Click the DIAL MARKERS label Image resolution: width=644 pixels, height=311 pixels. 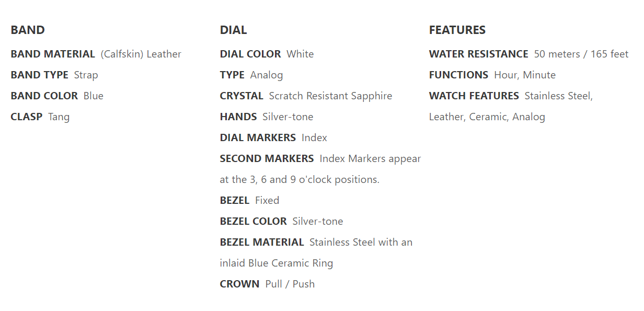pyautogui.click(x=258, y=137)
